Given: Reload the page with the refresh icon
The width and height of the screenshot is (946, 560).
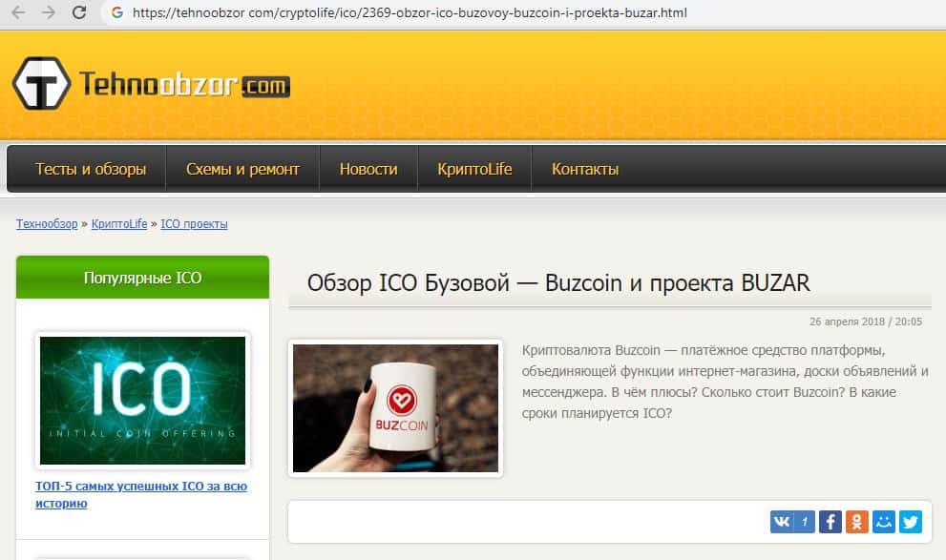Looking at the screenshot, I should tap(79, 12).
